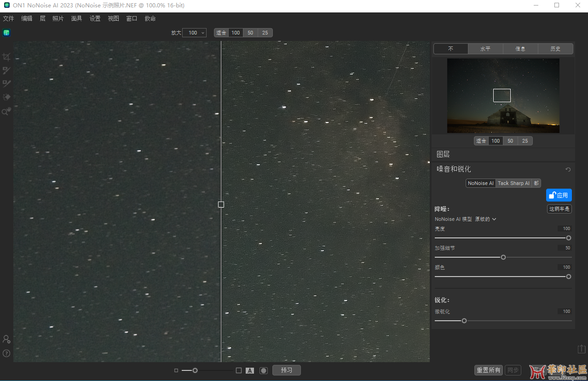Click the 加强细节 slider handle
The height and width of the screenshot is (381, 588).
(503, 257)
